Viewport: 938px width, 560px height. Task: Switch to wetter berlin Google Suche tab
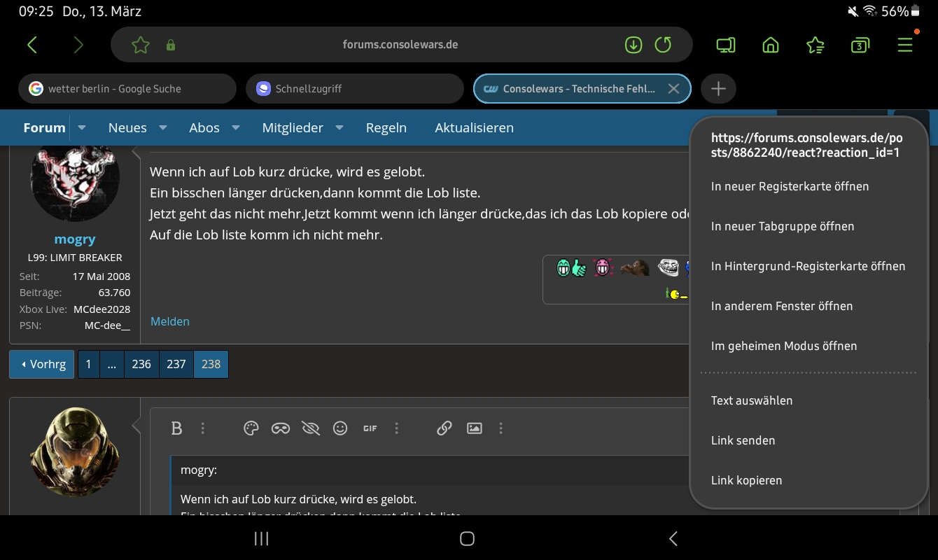pos(127,89)
